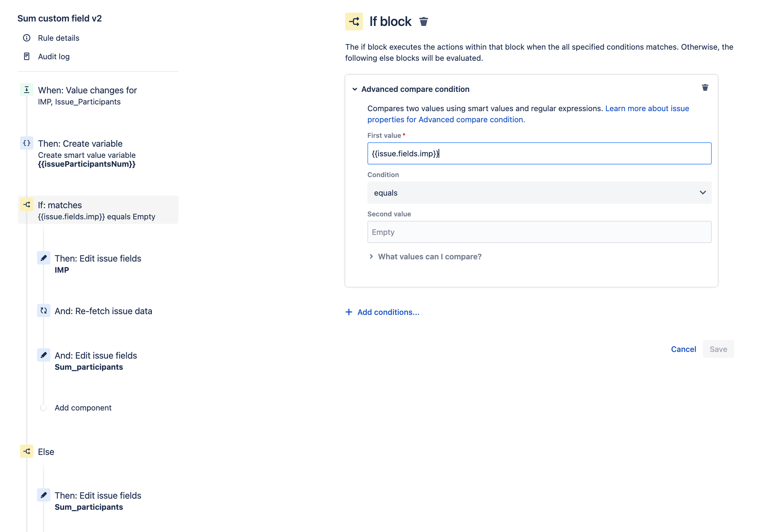The height and width of the screenshot is (532, 777).
Task: Collapse the Advanced compare condition section
Action: tap(355, 89)
